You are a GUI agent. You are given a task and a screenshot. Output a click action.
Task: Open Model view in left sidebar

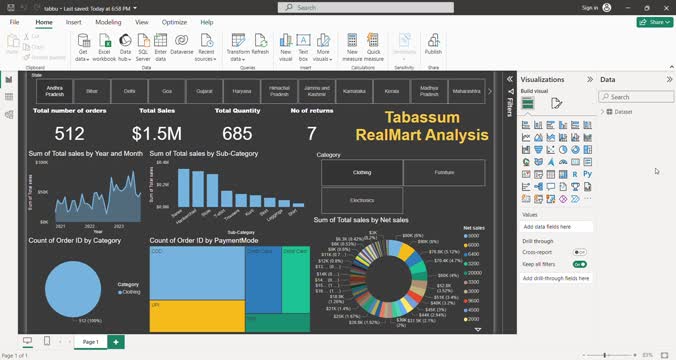pos(9,114)
